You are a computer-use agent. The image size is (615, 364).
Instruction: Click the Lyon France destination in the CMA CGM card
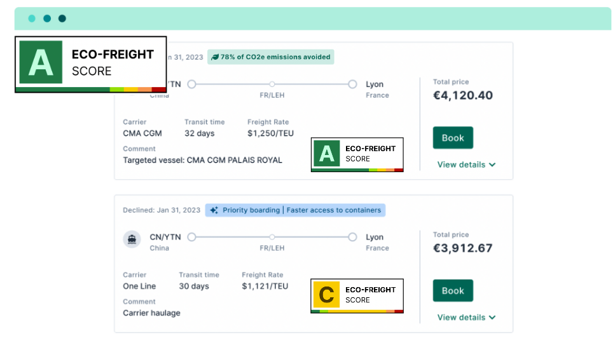tap(377, 90)
